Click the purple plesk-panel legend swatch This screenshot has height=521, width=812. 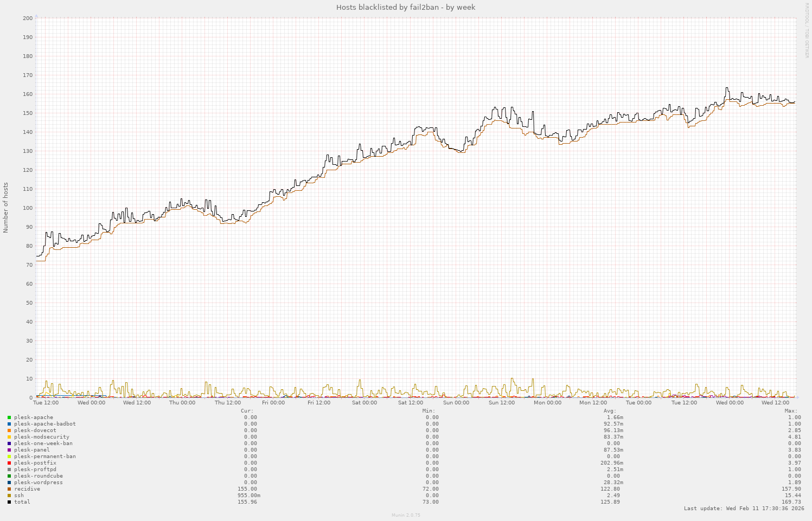pyautogui.click(x=9, y=450)
